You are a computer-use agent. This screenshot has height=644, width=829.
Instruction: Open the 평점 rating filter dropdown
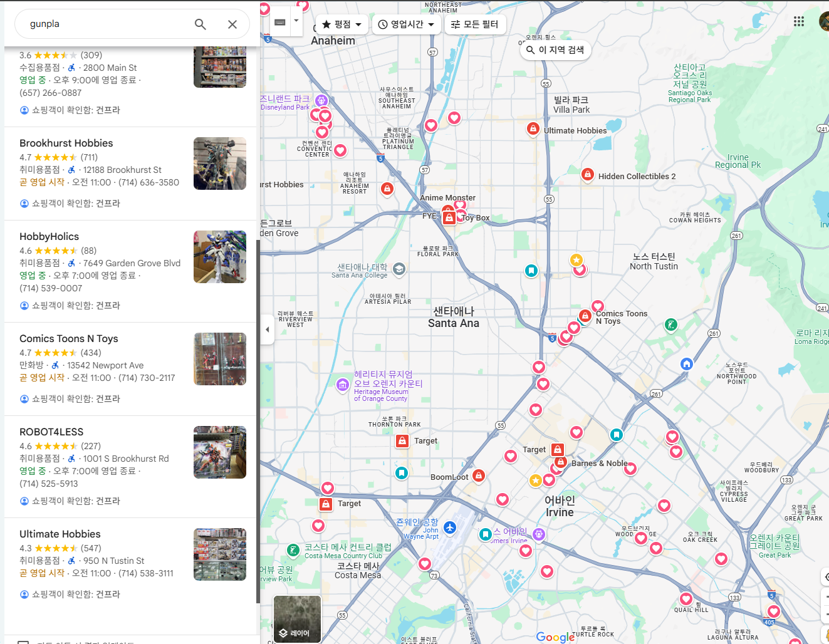tap(342, 24)
